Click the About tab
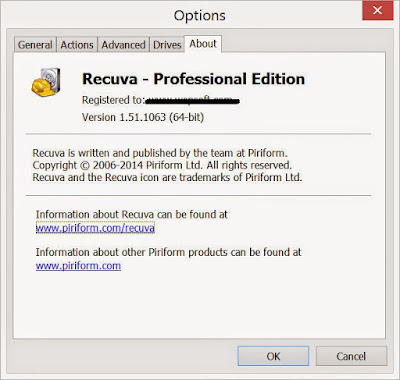The height and width of the screenshot is (380, 400). point(203,44)
